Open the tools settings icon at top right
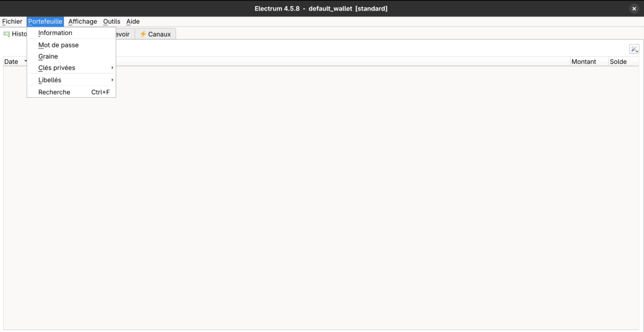644x332 pixels. [x=634, y=49]
